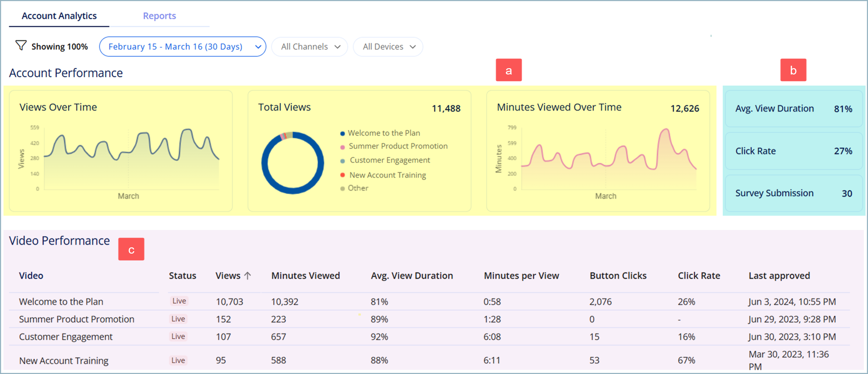The height and width of the screenshot is (374, 868).
Task: Select the Account Analytics tab
Action: 59,16
